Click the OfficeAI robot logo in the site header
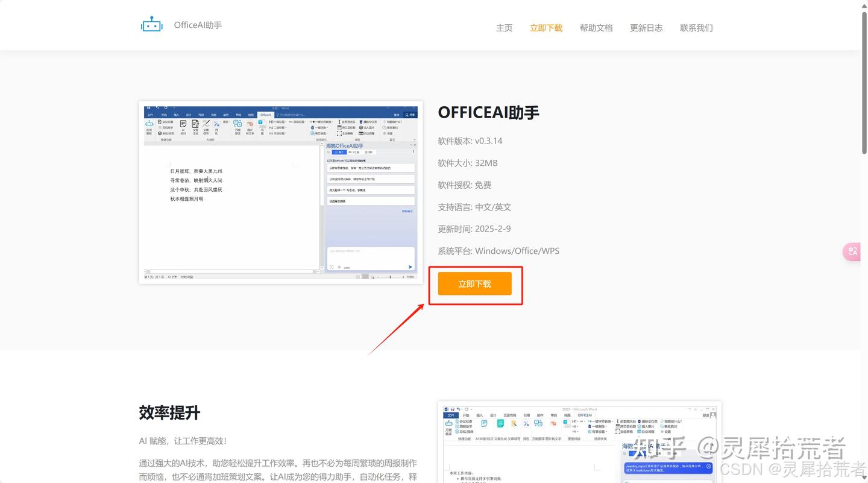The image size is (868, 483). tap(151, 24)
